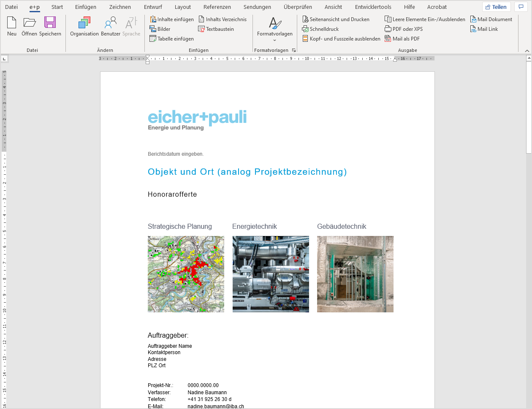
Task: Collapse the ribbon with the chevron arrow
Action: tap(527, 51)
